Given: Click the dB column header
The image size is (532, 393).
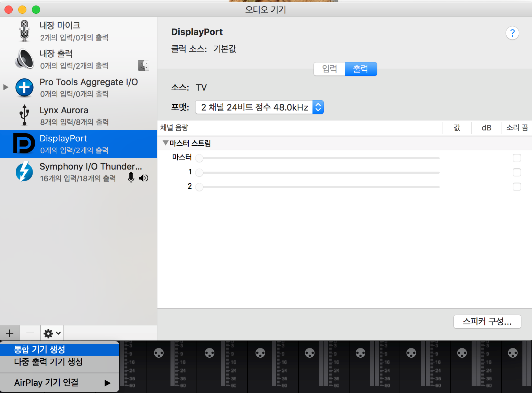Looking at the screenshot, I should pos(486,128).
